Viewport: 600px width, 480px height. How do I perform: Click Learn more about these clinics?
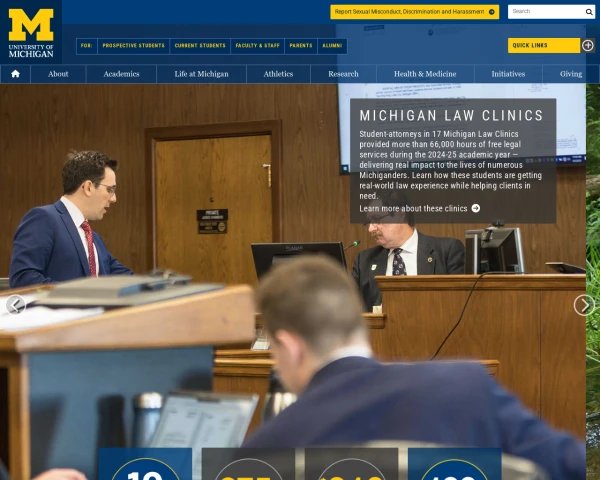tap(413, 209)
